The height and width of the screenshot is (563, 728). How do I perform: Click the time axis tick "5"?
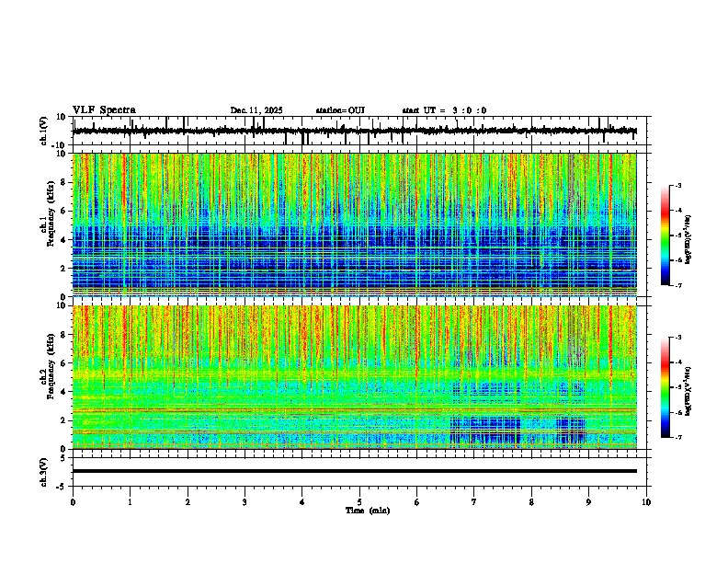pos(359,502)
